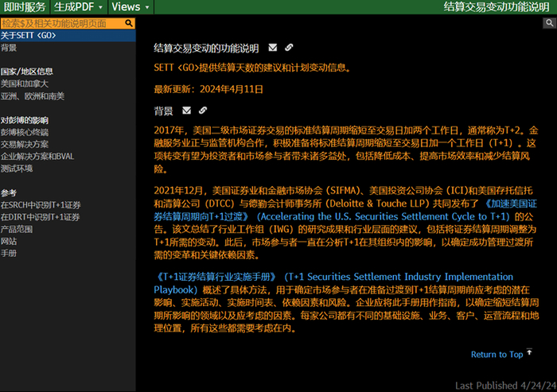557x392 pixels.
Task: Click the Last Published 4/24/24 text
Action: coord(506,386)
